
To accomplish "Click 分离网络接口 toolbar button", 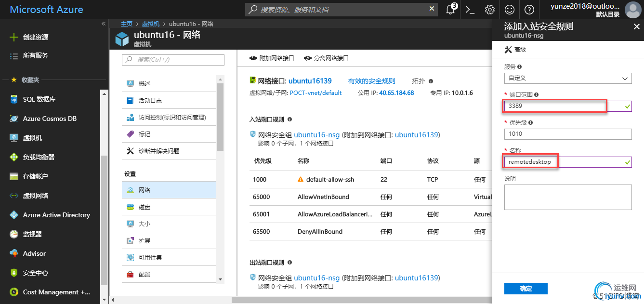I will pos(326,58).
